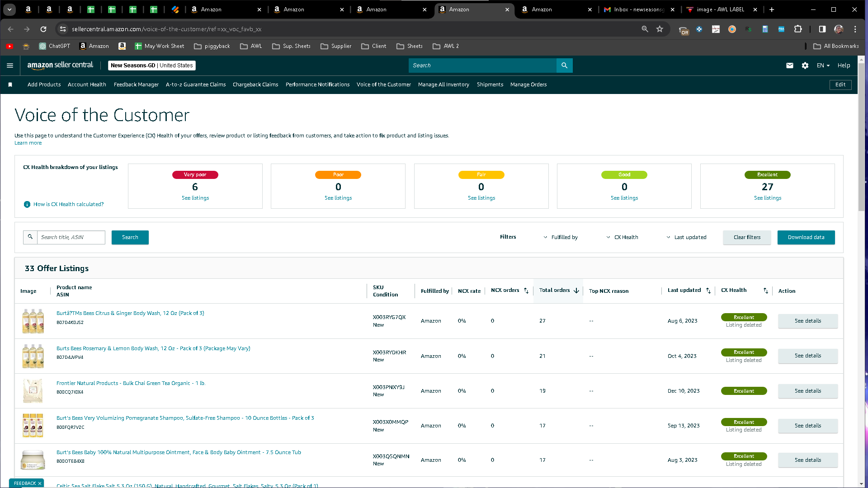The width and height of the screenshot is (868, 488).
Task: Open the Supplier bookmarks folder
Action: 336,46
